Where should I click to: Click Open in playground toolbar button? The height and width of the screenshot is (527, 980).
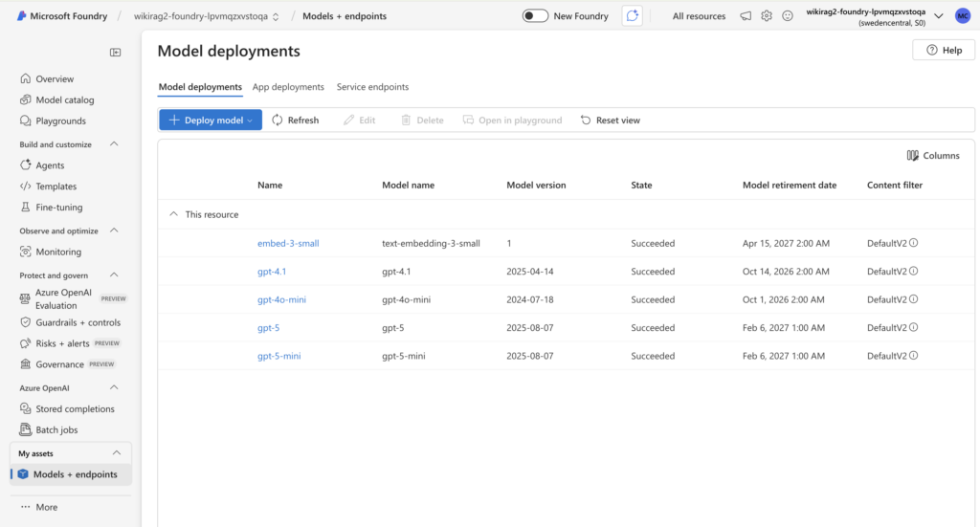513,120
